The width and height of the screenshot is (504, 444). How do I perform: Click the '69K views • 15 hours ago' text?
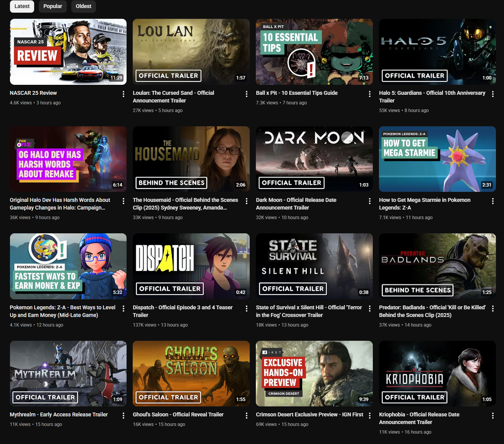pos(282,424)
